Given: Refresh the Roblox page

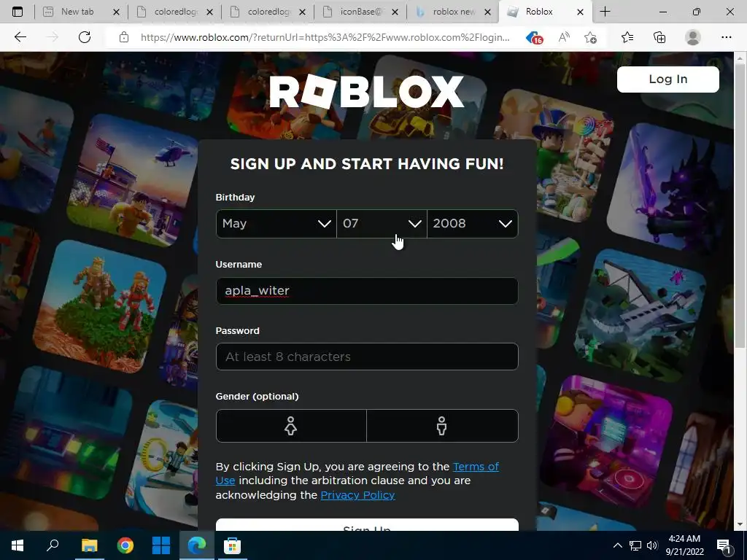Looking at the screenshot, I should tap(85, 37).
